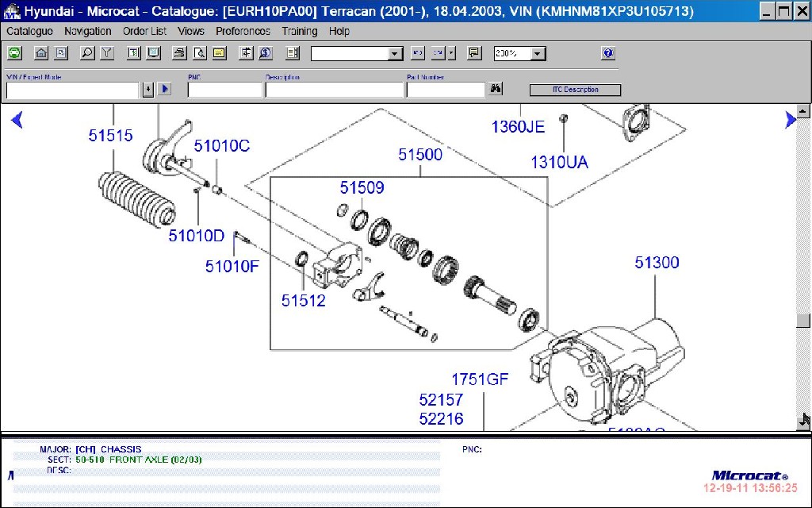Open the Training menu
812x508 pixels.
(299, 32)
